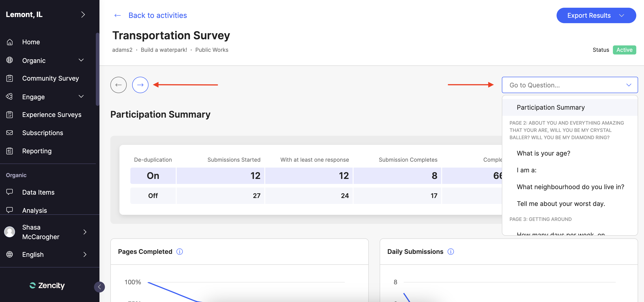This screenshot has height=302, width=644.
Task: Click the Subscriptions envelope icon
Action: pyautogui.click(x=10, y=133)
